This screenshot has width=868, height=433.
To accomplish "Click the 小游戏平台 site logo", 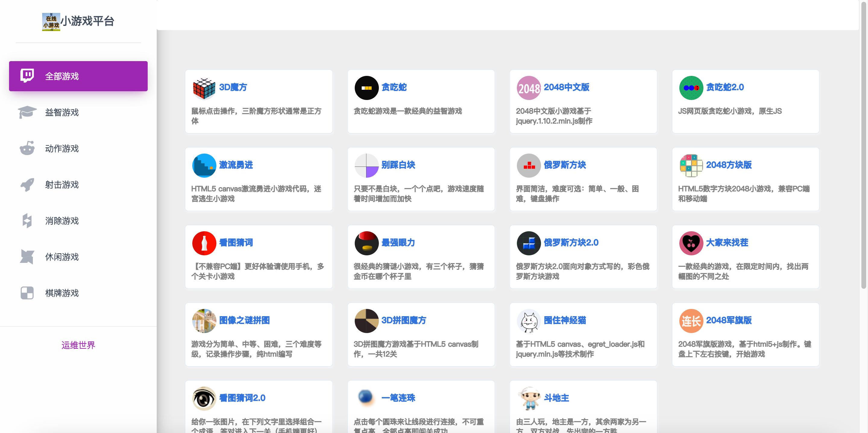I will point(78,22).
